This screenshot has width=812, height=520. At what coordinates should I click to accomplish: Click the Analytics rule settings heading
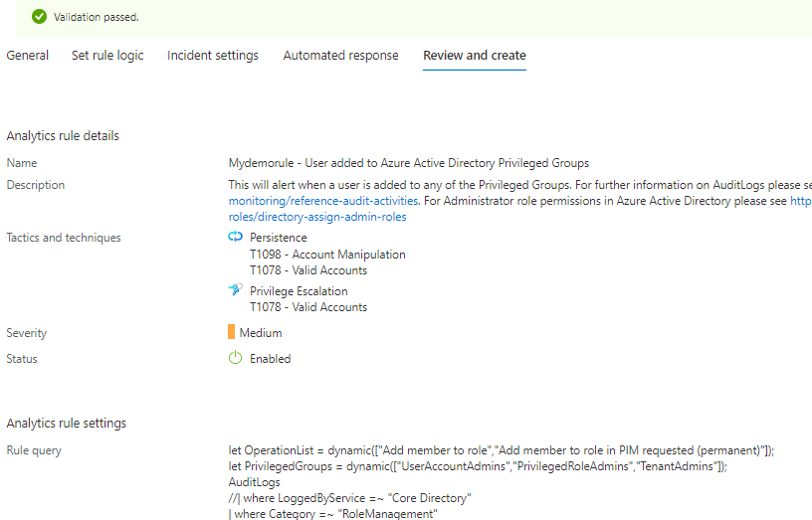click(x=67, y=424)
